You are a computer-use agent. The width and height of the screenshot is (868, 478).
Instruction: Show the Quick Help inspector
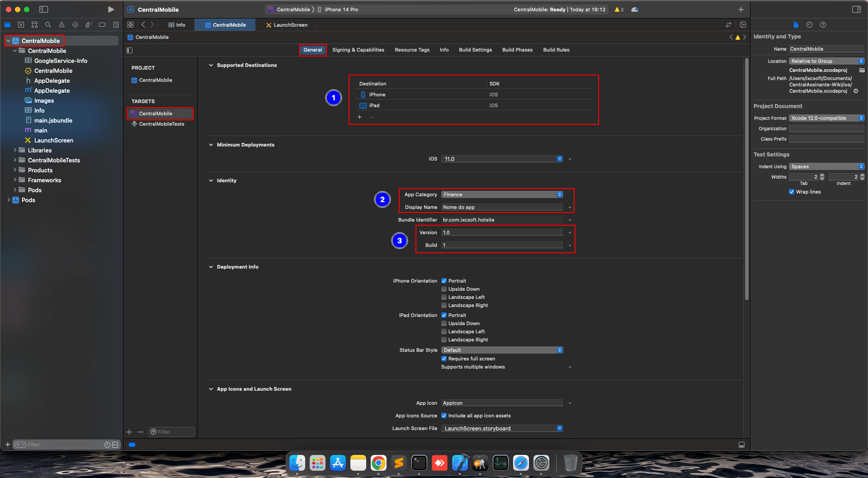[823, 25]
